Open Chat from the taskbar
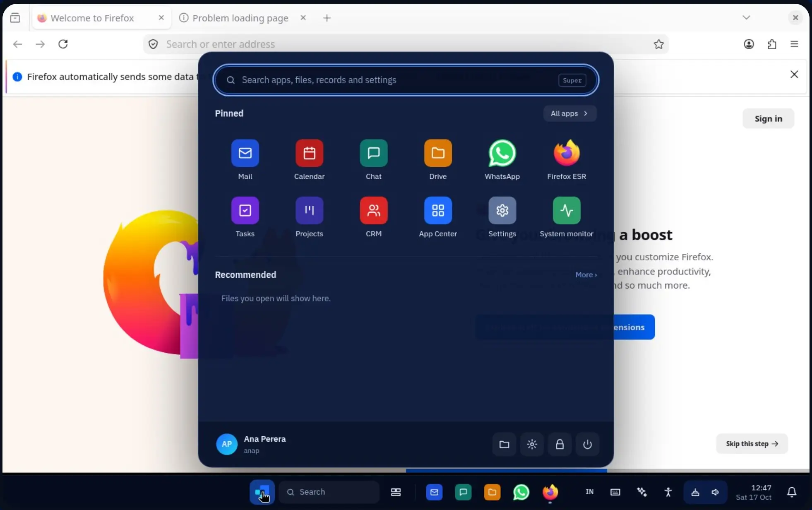 [463, 492]
